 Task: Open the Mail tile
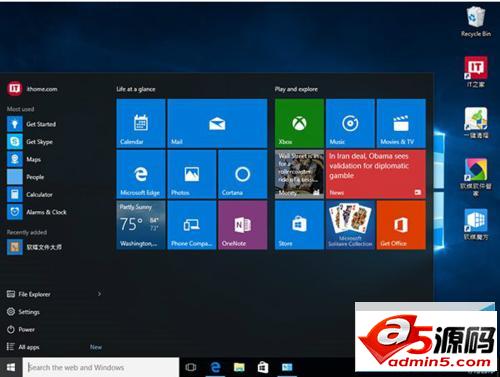[x=217, y=123]
